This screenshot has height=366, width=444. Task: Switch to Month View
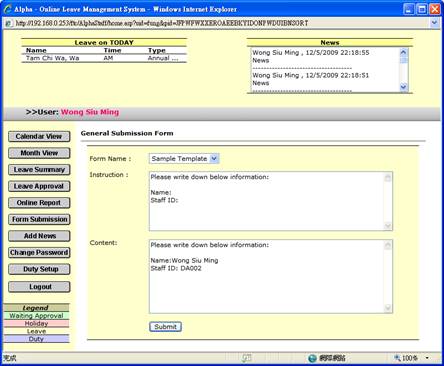[39, 153]
